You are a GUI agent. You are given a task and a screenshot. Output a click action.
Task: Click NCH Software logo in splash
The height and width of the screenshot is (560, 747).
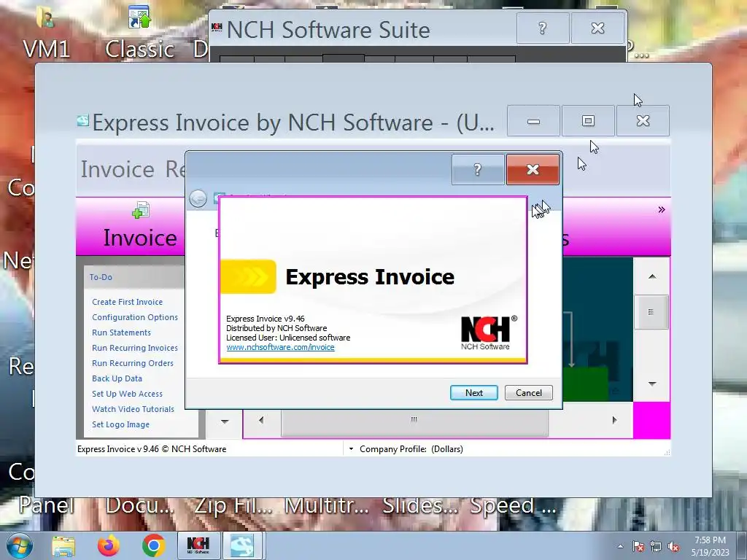pos(489,332)
